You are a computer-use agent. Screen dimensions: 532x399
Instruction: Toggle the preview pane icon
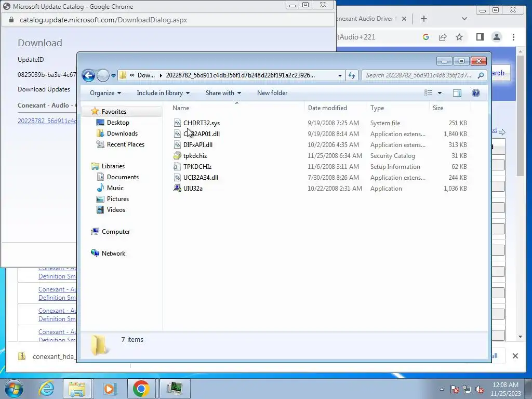click(457, 93)
